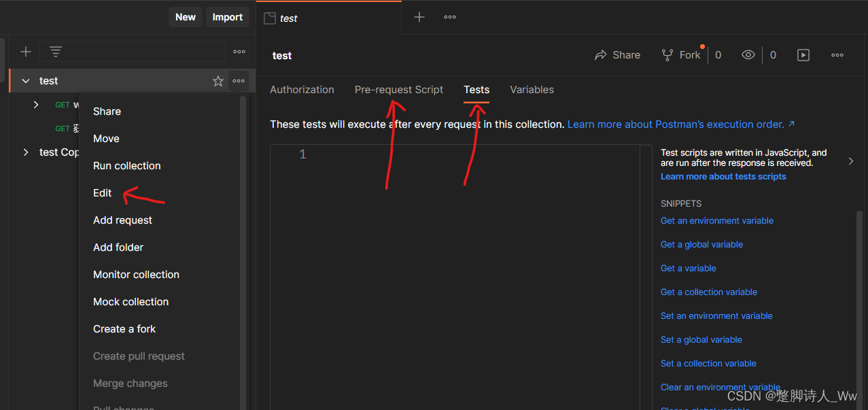Insert Set a global variable snippet

point(701,340)
